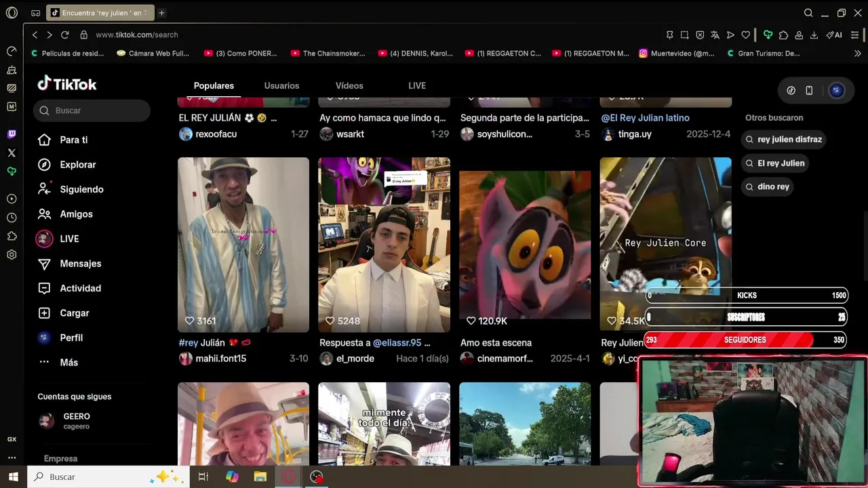The width and height of the screenshot is (868, 488).
Task: Open browser downloads panel
Action: [814, 35]
